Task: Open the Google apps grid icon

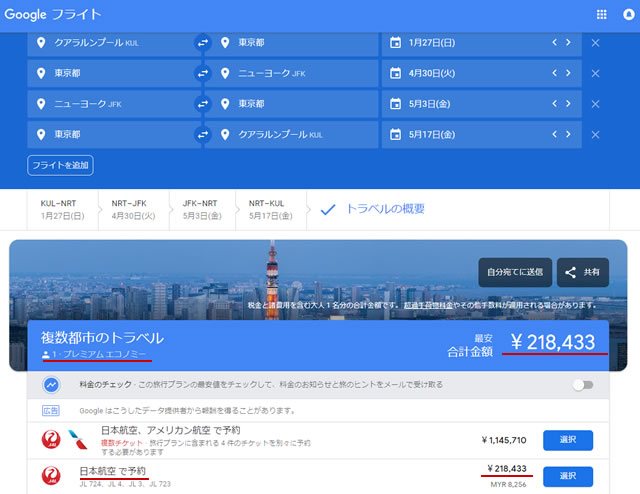Action: [601, 14]
